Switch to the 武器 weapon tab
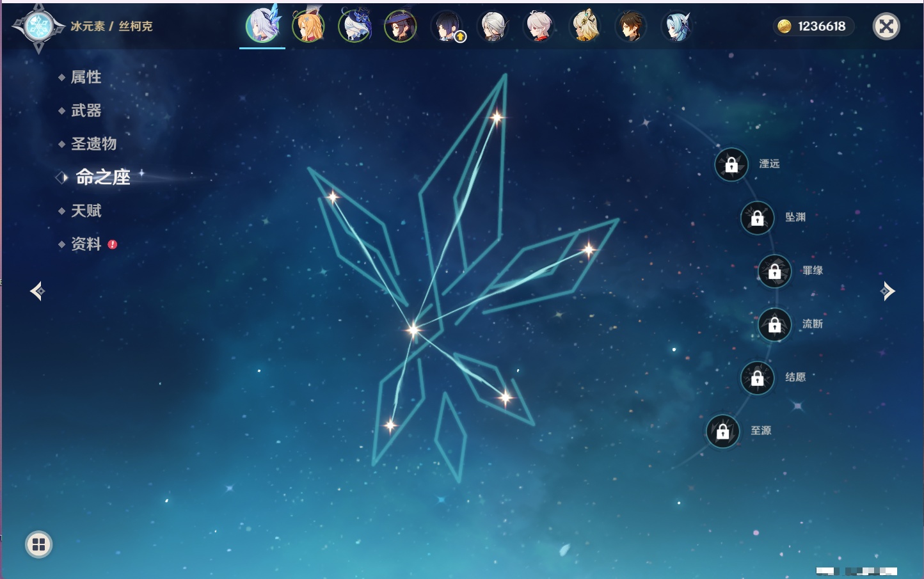924x579 pixels. tap(86, 111)
